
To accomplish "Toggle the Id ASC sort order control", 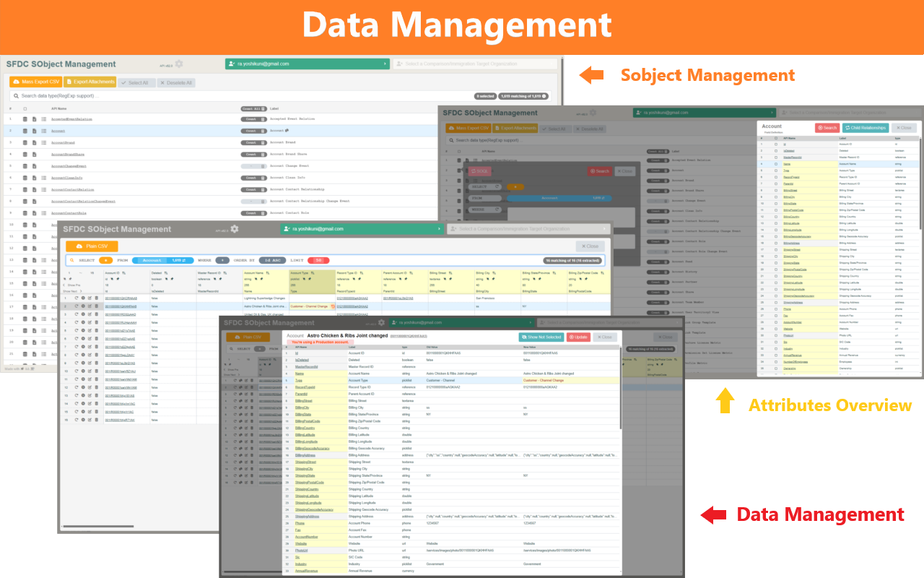I will click(x=272, y=260).
